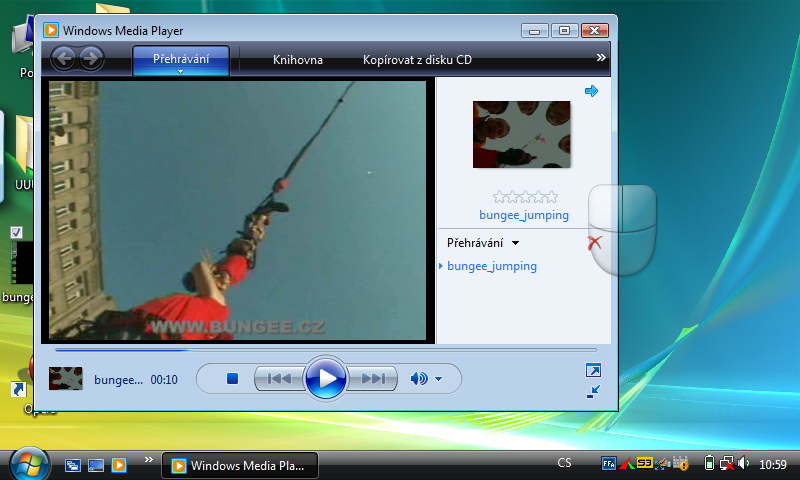Show more tabs with the double chevron
Screen dimensions: 800x480
(x=601, y=58)
